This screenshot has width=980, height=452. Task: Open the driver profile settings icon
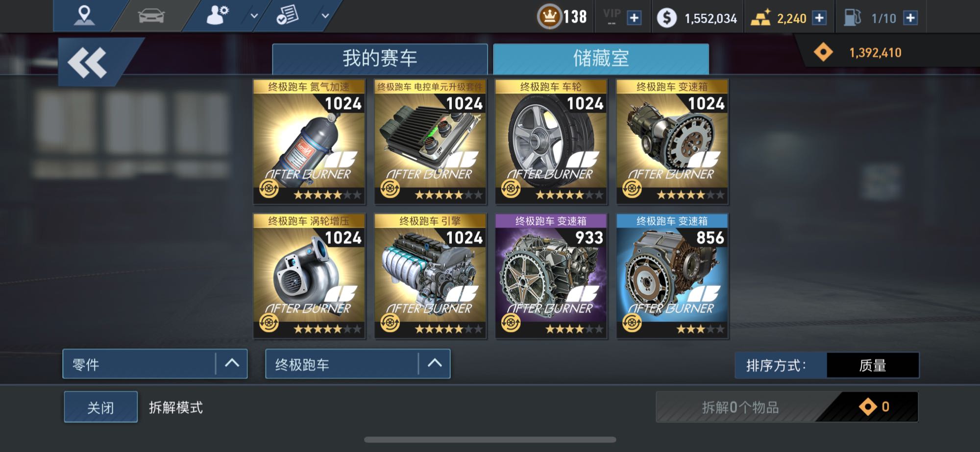pyautogui.click(x=217, y=16)
